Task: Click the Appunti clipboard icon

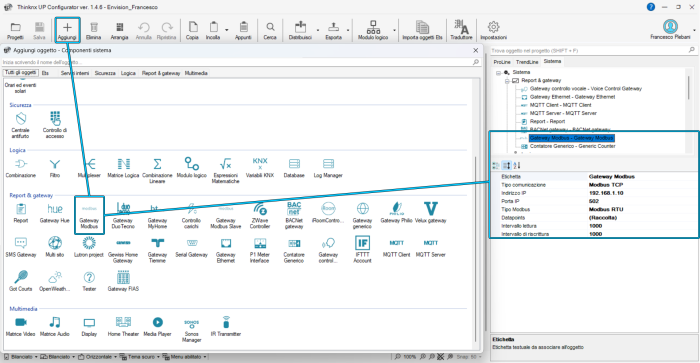Action: [243, 30]
